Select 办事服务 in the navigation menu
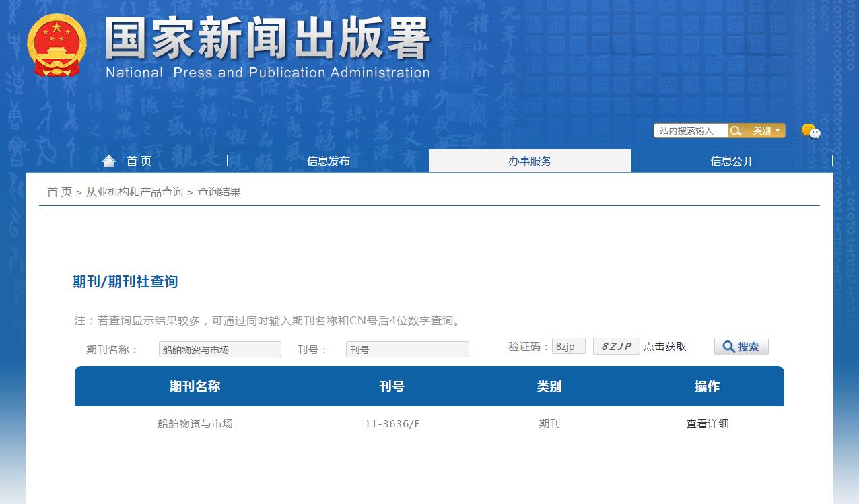Image resolution: width=859 pixels, height=504 pixels. tap(530, 161)
